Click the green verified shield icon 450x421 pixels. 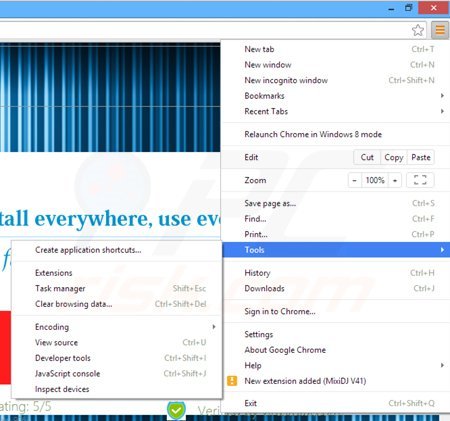(176, 410)
